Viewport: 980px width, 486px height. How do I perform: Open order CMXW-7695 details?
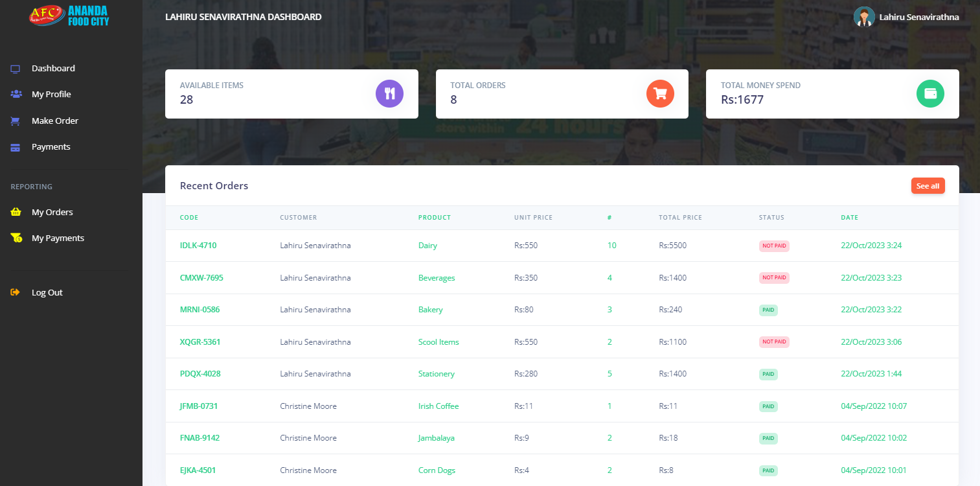[x=201, y=277]
